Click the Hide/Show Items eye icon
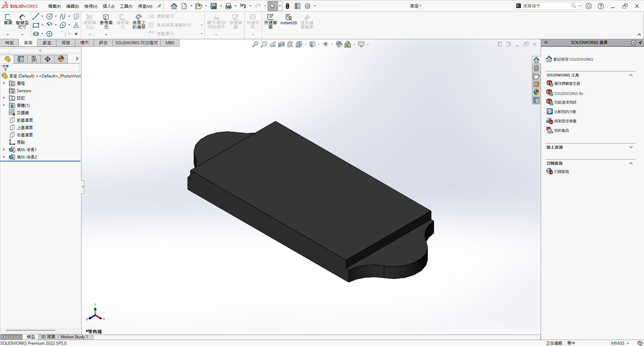644x346 pixels. click(326, 44)
